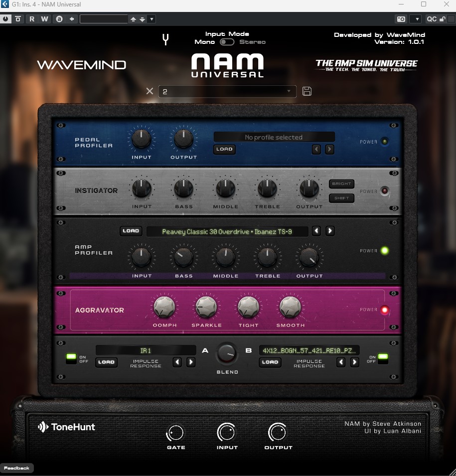Adjust Aggravator SMOOTH knob
This screenshot has height=476, width=456.
tap(290, 307)
